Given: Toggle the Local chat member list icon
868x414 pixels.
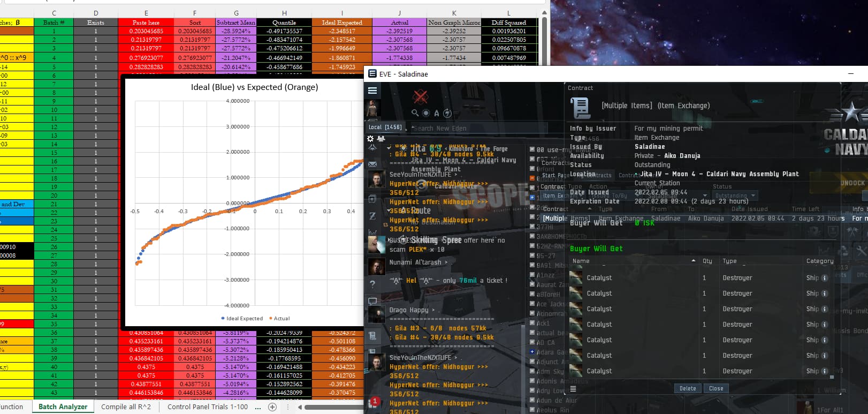Looking at the screenshot, I should pos(381,138).
